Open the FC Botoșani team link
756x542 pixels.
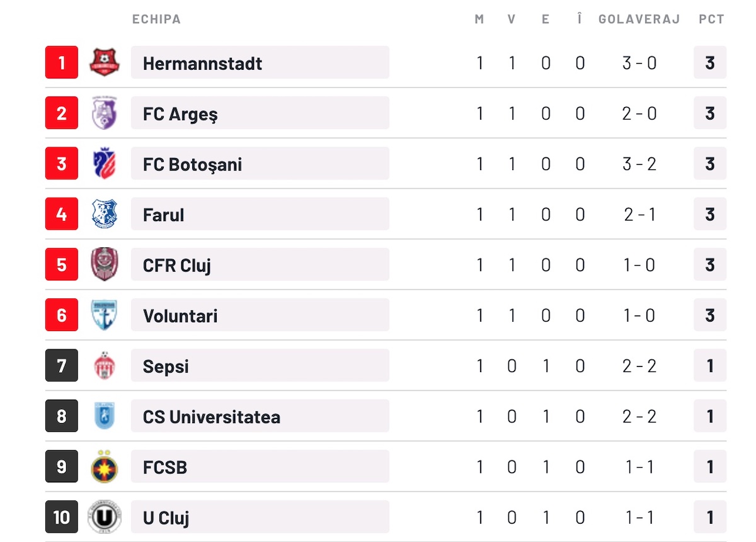pyautogui.click(x=192, y=164)
